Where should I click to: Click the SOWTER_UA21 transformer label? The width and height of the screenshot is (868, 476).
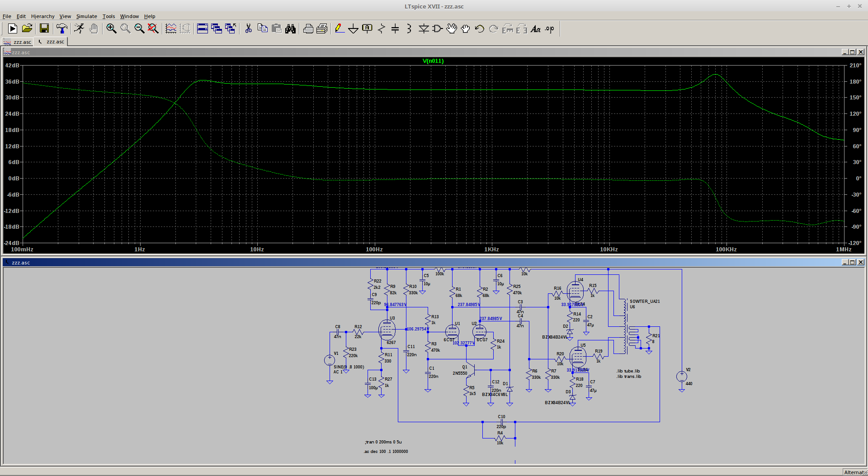(645, 301)
